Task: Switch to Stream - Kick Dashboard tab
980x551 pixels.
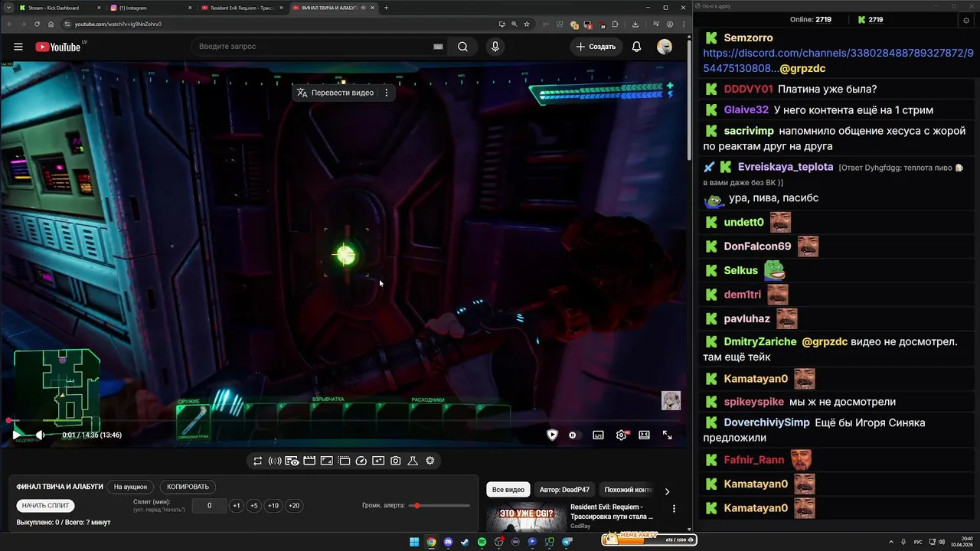Action: pos(60,8)
